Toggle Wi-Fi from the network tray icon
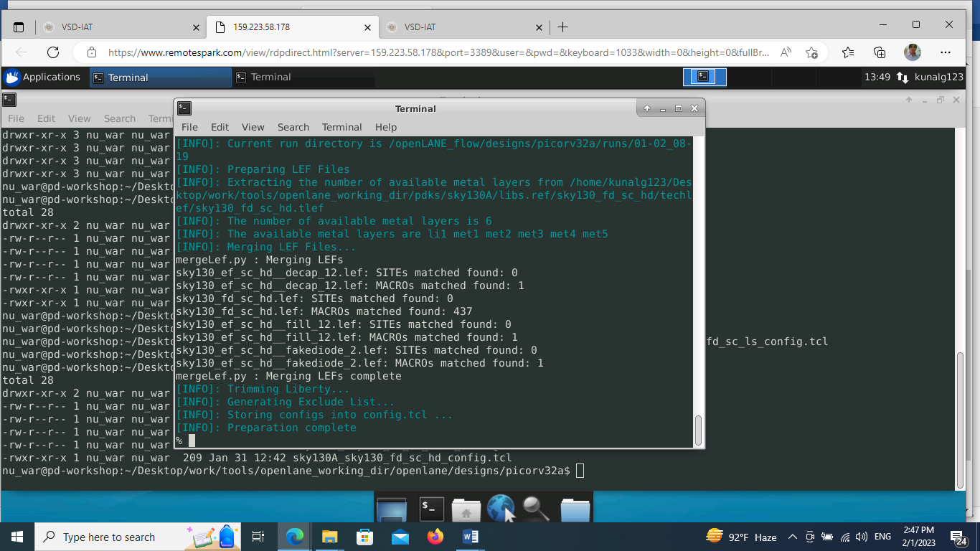The image size is (980, 551). click(845, 537)
